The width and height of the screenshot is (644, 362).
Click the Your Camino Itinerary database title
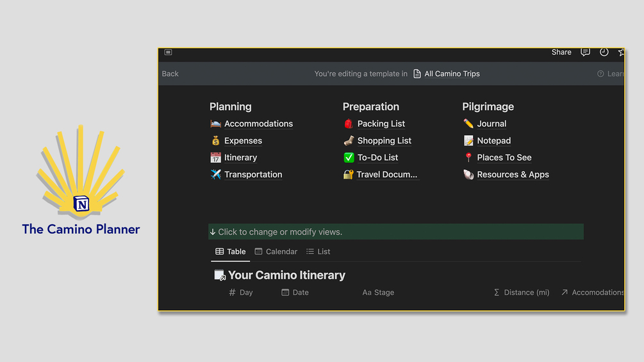(x=286, y=275)
